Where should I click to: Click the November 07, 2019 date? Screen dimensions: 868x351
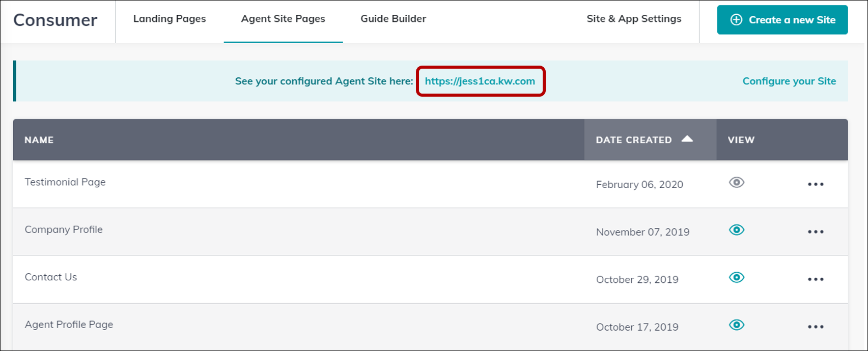(x=642, y=232)
